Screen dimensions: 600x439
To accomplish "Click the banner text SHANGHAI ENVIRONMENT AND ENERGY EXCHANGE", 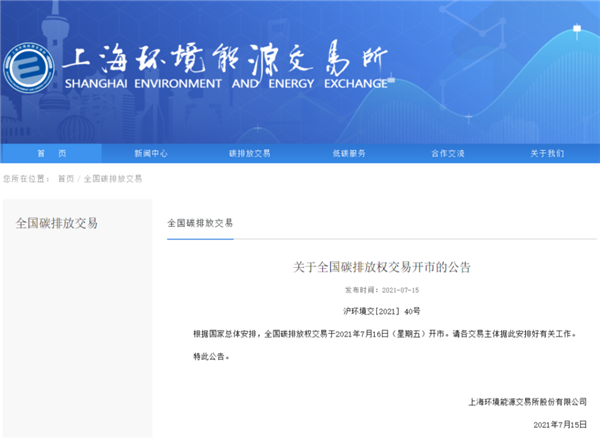I will pos(227,84).
